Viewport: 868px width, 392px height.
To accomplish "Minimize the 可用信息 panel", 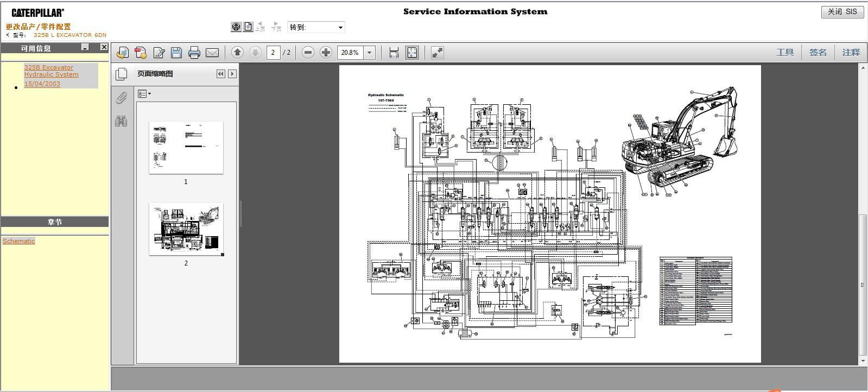I will pos(85,47).
